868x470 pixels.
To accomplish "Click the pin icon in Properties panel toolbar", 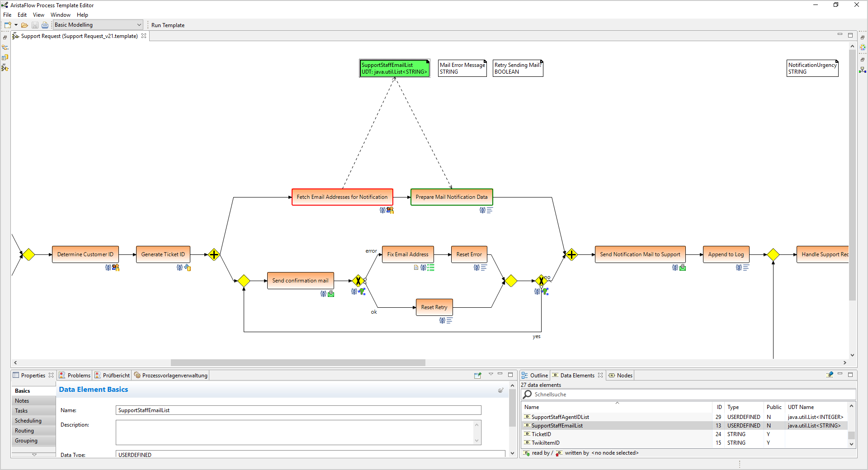I will [477, 375].
